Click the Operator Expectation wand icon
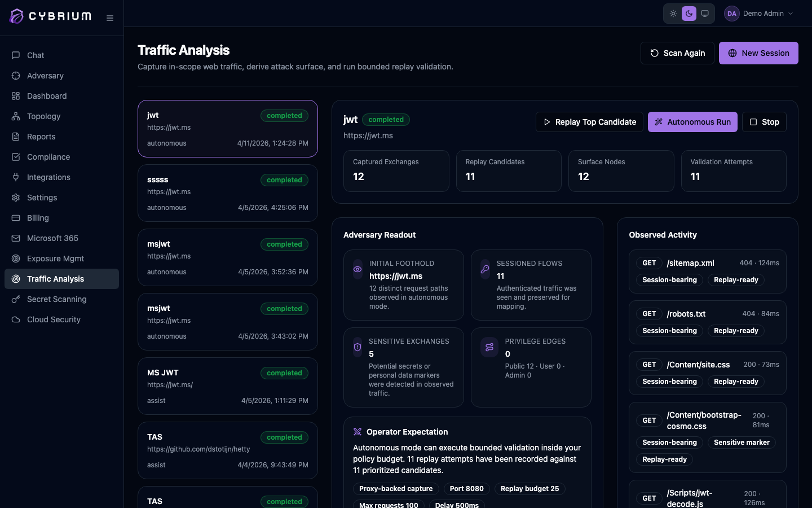The image size is (812, 508). pyautogui.click(x=358, y=432)
